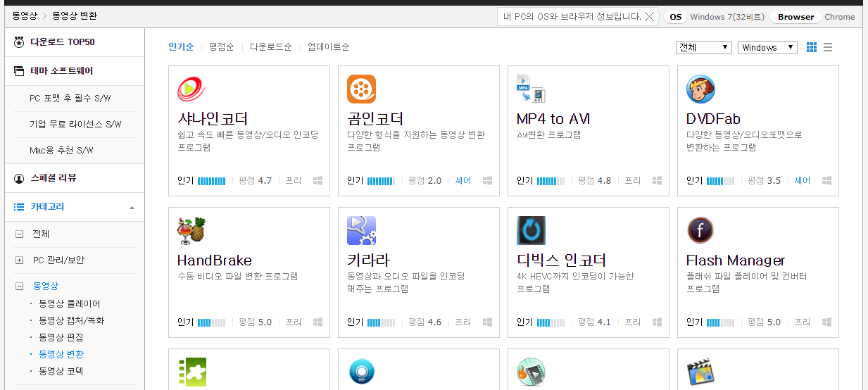Go to 동영상 편집 category
Image resolution: width=868 pixels, height=390 pixels.
tap(61, 337)
